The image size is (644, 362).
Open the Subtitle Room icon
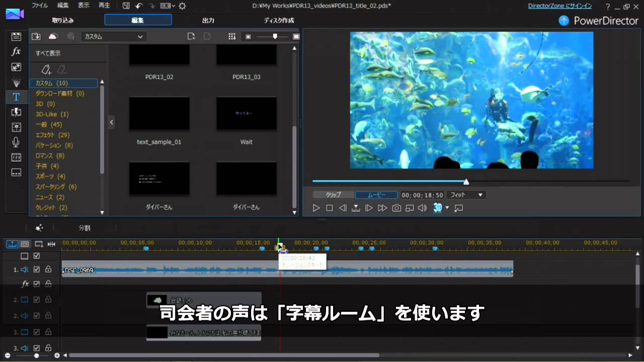[x=16, y=172]
